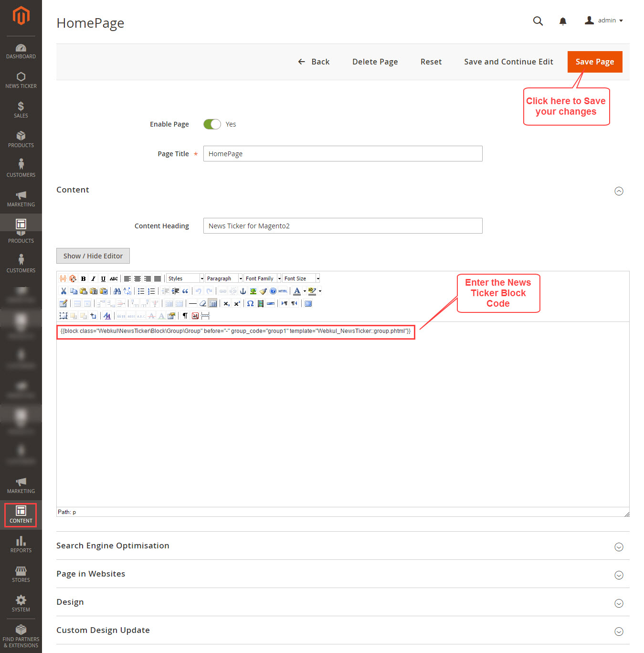Open the System sidebar menu
The height and width of the screenshot is (653, 644).
tap(21, 604)
